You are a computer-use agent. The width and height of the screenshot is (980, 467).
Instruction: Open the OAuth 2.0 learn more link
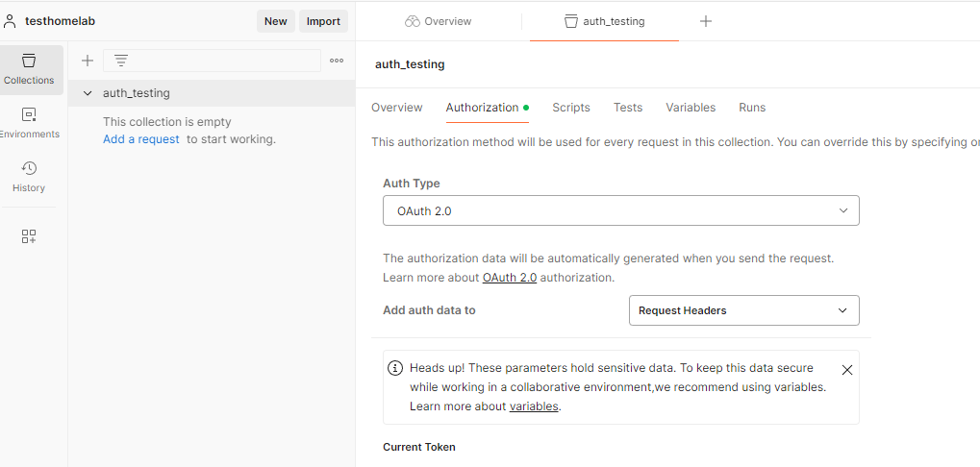coord(510,278)
